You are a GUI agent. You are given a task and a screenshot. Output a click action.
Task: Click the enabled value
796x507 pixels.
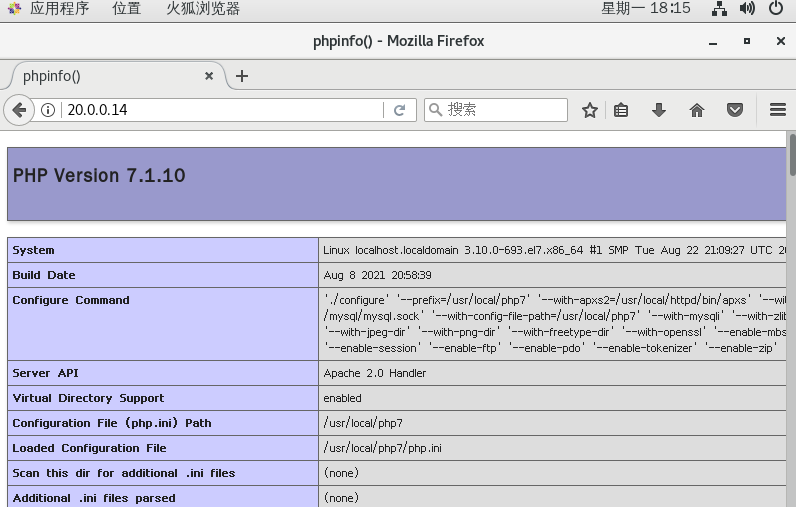click(x=342, y=398)
